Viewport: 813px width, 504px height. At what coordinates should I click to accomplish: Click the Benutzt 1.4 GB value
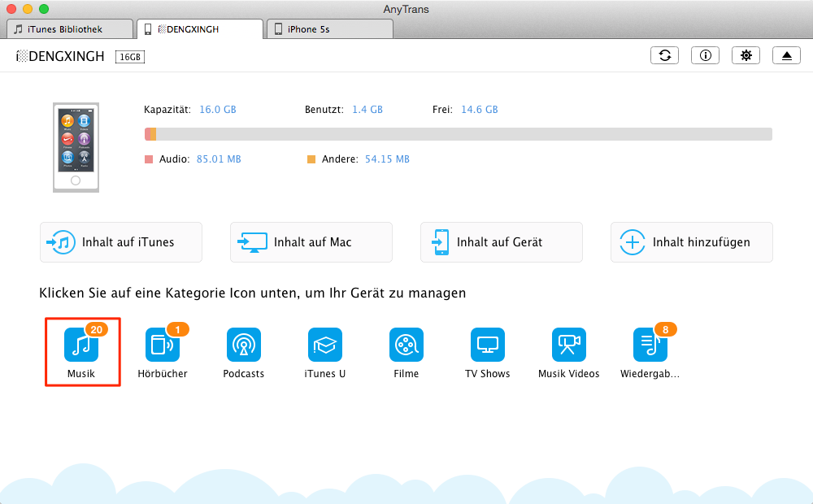coord(367,110)
